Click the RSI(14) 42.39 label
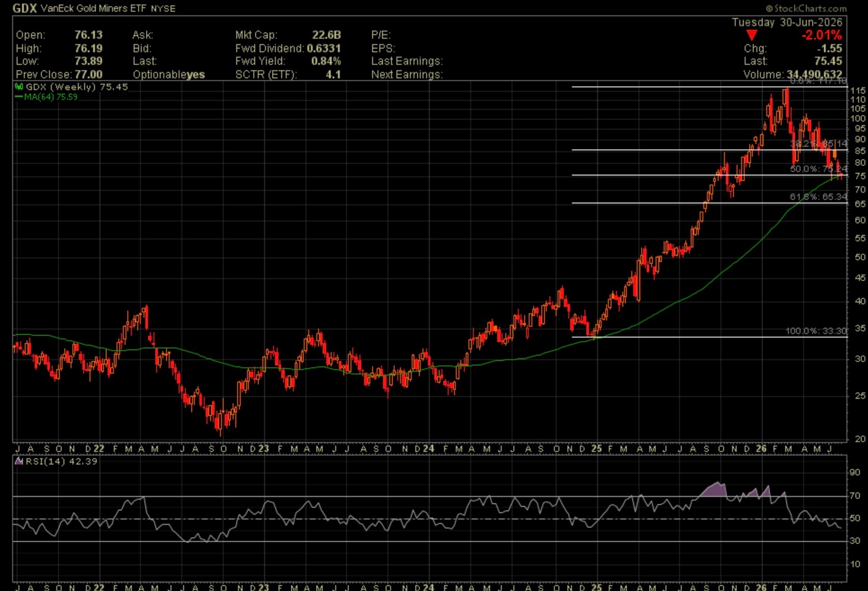868x591 pixels. tap(62, 461)
